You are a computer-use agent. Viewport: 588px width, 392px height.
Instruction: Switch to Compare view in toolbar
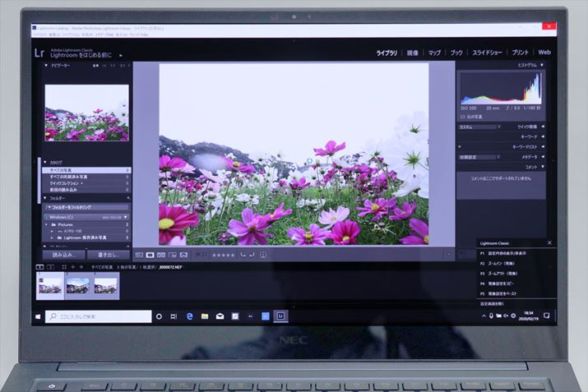coord(161,255)
